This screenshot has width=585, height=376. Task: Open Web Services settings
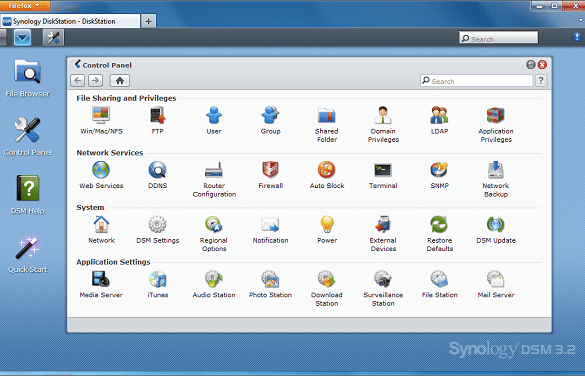click(101, 170)
